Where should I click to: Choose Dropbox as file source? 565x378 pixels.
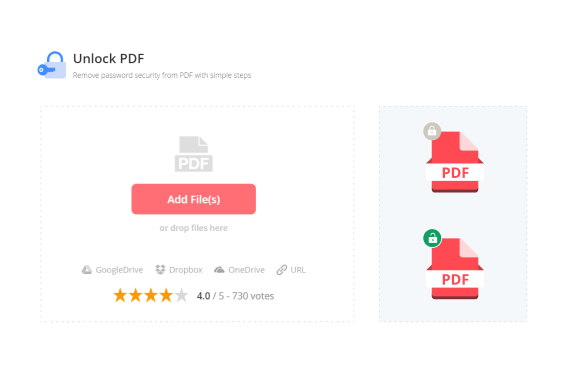[179, 270]
